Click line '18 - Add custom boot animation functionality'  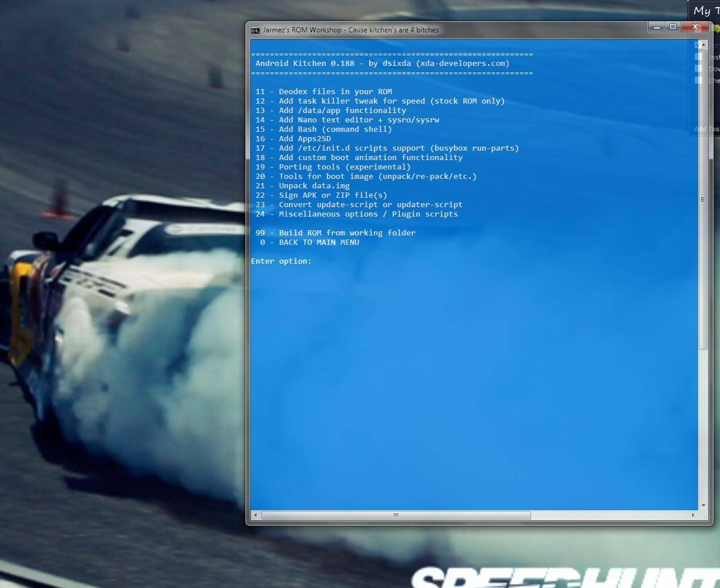tap(359, 157)
